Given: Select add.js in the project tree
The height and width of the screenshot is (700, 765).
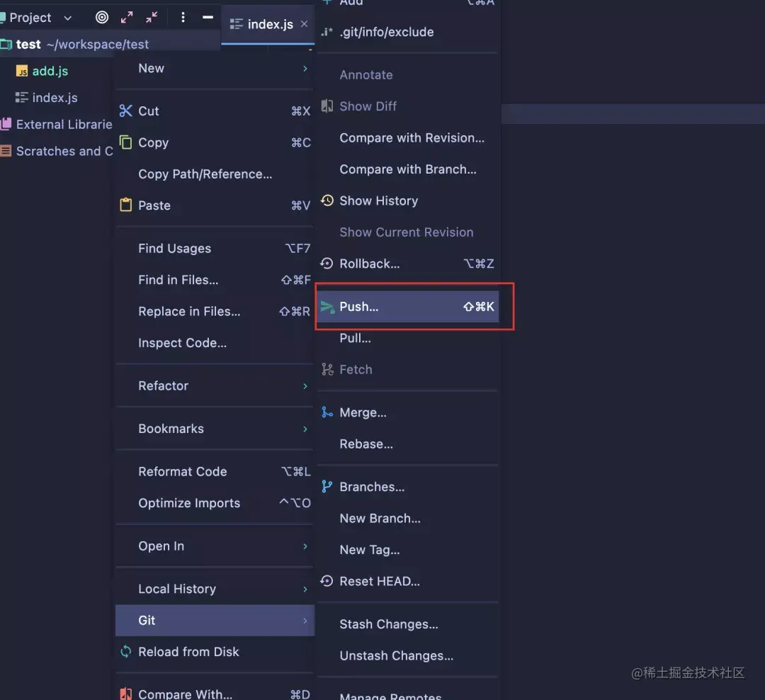Looking at the screenshot, I should click(x=50, y=72).
